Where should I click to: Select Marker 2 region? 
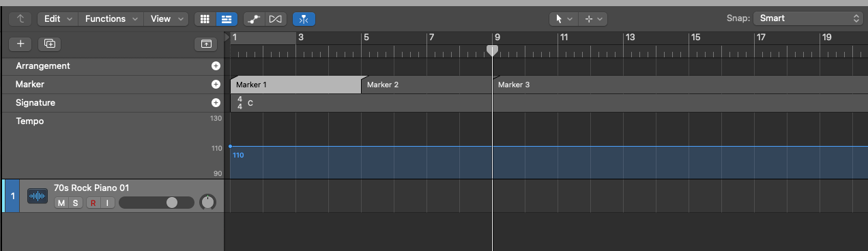[426, 85]
